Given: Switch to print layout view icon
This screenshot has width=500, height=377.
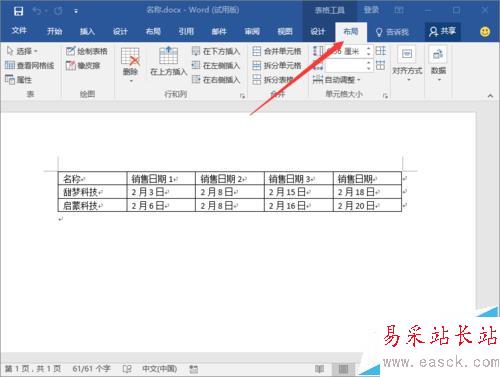Looking at the screenshot, I should coord(343,369).
